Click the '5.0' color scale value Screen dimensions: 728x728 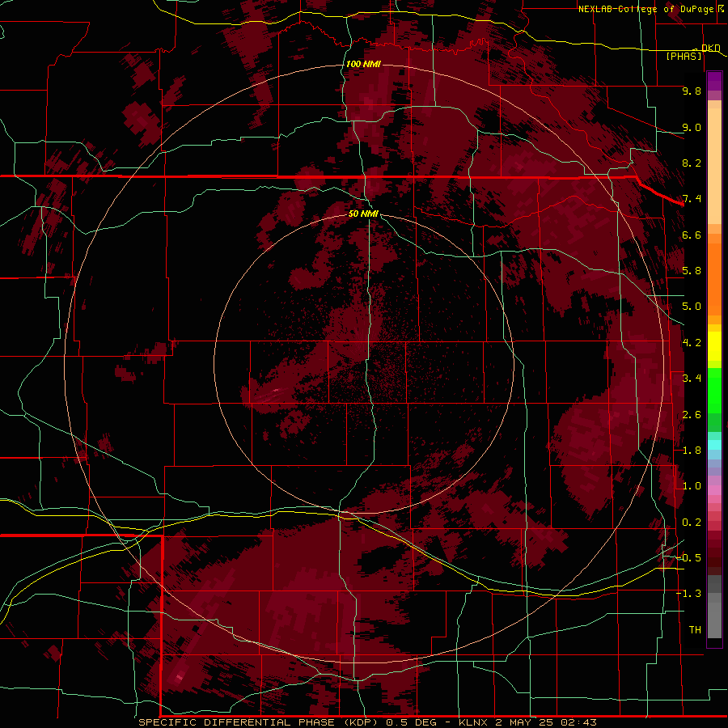point(692,307)
